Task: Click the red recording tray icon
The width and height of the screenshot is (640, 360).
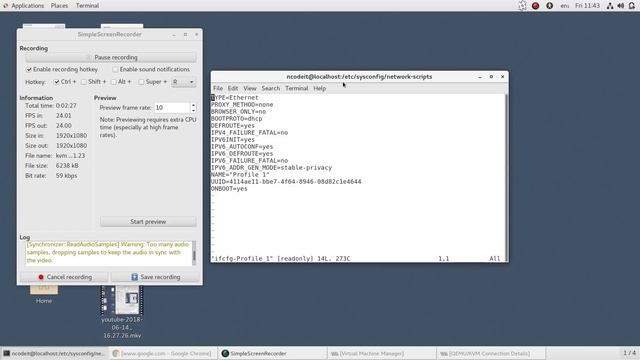Action: click(535, 6)
